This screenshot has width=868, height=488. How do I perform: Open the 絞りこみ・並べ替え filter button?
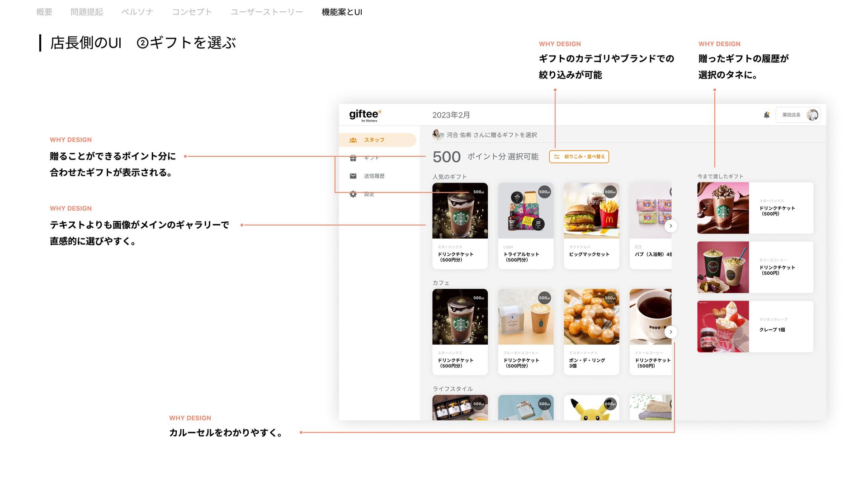coord(579,157)
